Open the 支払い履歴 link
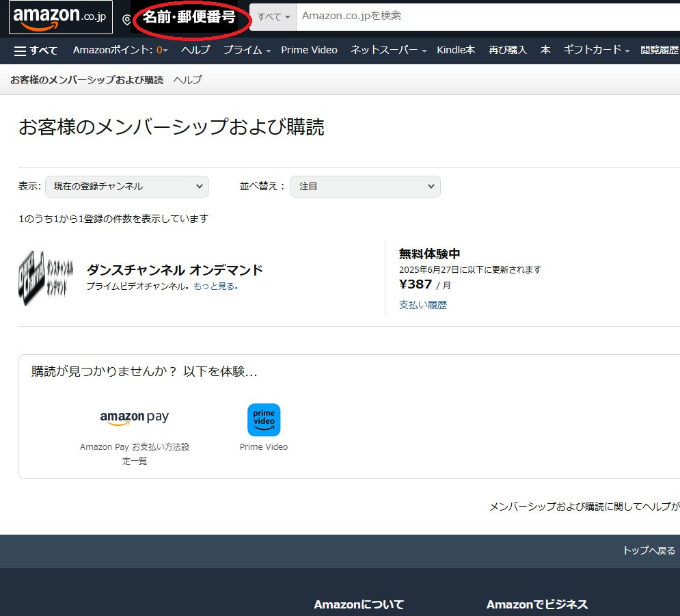The height and width of the screenshot is (616, 680). click(423, 306)
